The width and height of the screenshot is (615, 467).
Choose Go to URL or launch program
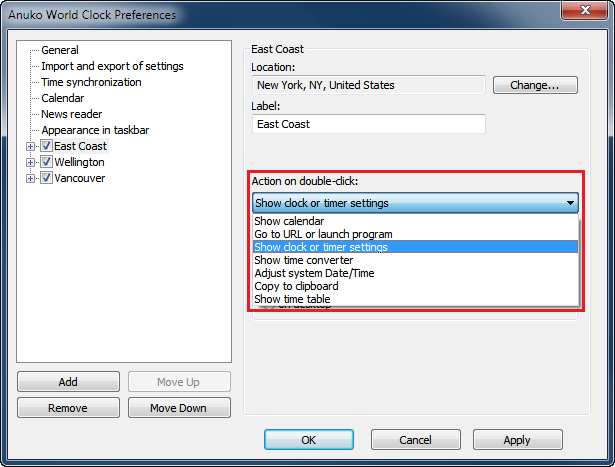coord(323,234)
